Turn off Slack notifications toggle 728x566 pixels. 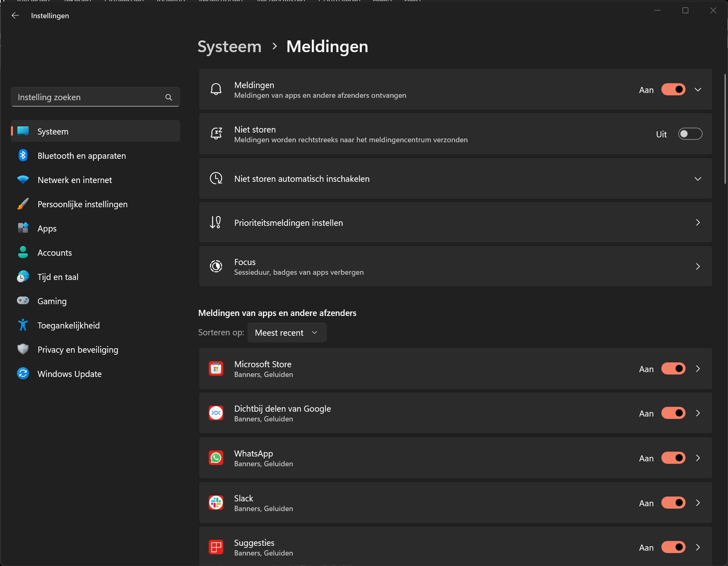pos(673,503)
